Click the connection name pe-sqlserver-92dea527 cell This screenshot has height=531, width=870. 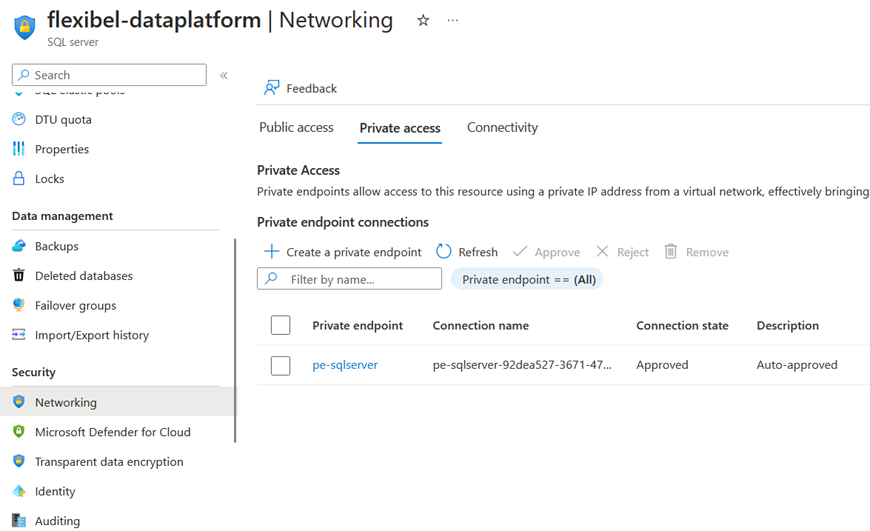tap(522, 365)
